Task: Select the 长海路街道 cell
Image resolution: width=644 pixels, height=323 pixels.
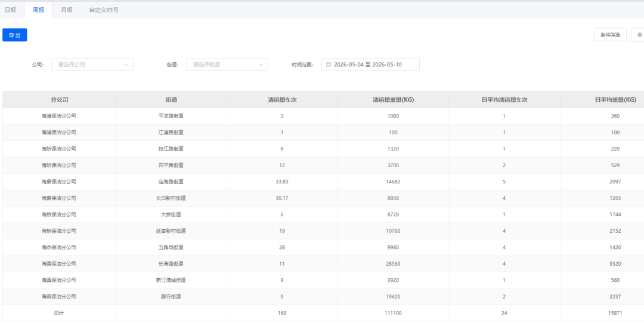Action: click(x=172, y=263)
